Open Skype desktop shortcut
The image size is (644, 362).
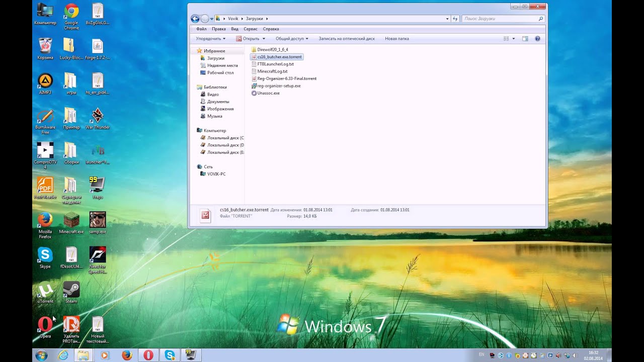tap(45, 257)
